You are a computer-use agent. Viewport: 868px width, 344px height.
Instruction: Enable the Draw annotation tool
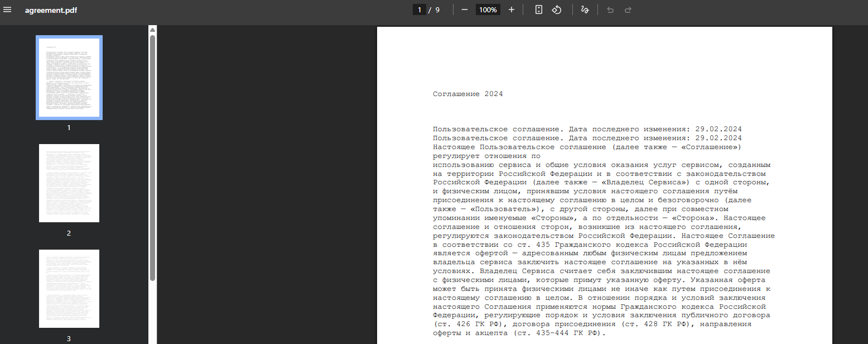point(585,10)
